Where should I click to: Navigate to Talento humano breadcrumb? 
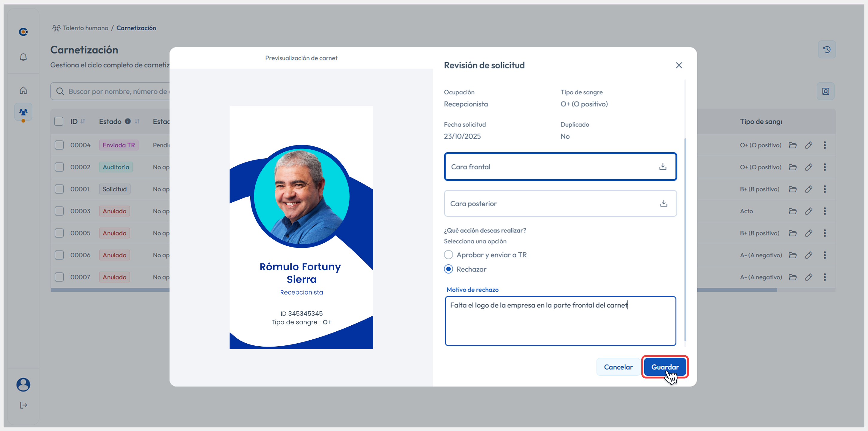click(85, 28)
